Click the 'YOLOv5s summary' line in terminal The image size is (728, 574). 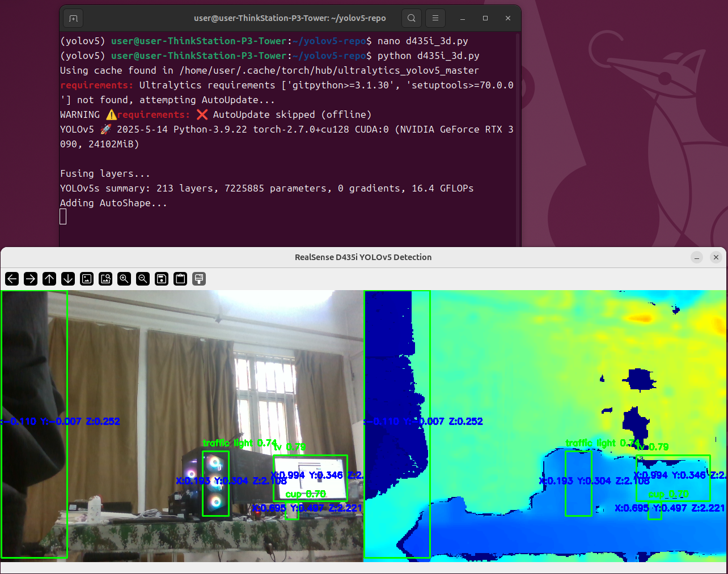click(266, 188)
